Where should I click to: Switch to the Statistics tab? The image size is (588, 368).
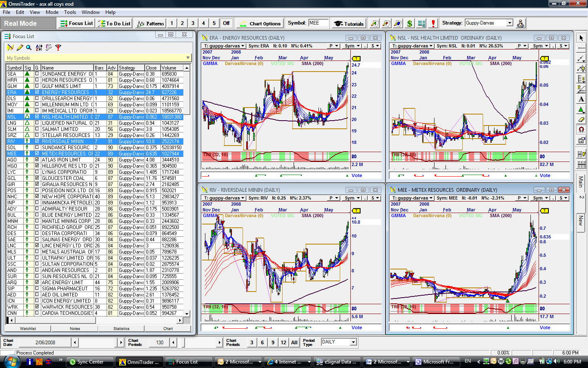121,328
